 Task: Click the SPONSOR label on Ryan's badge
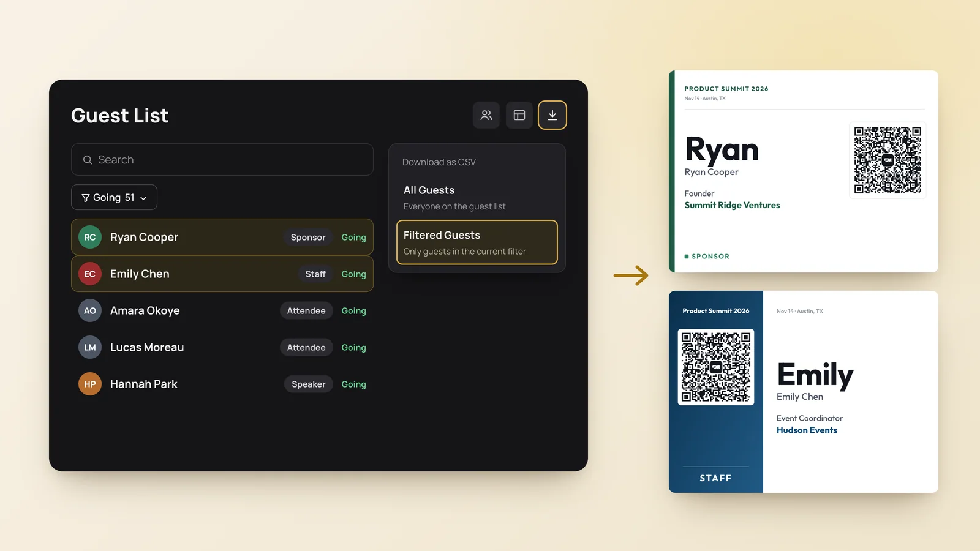pos(710,257)
